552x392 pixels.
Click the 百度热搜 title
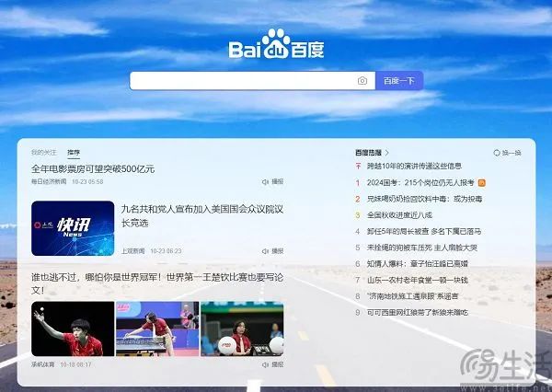coord(368,153)
